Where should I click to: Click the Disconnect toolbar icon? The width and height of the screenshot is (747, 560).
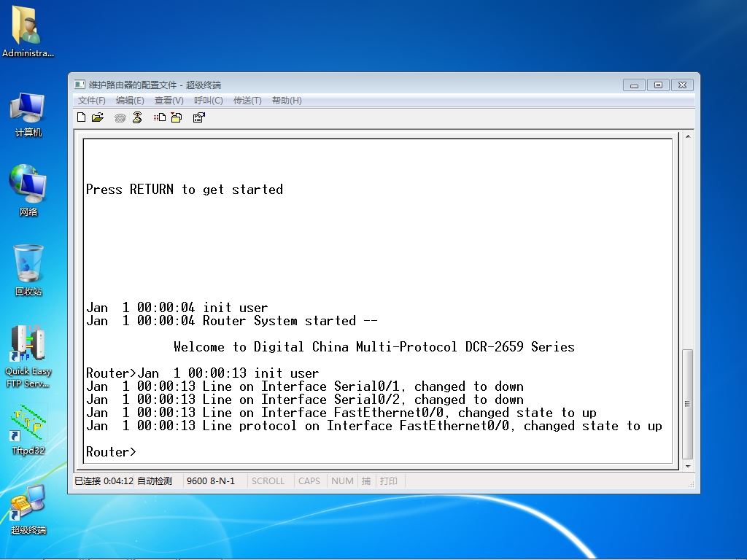tap(137, 117)
